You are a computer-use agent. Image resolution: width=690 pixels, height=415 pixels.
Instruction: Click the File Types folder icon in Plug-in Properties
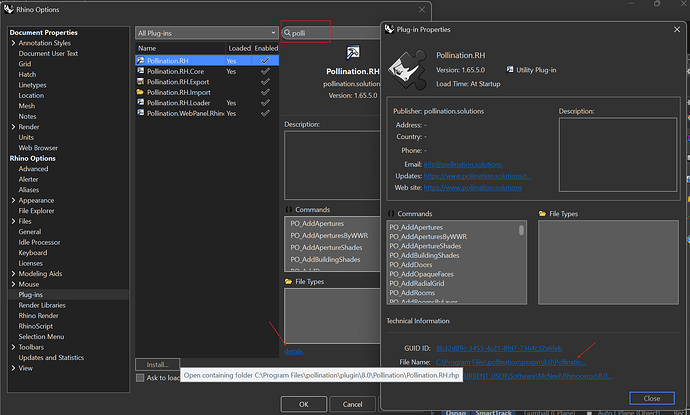pos(543,213)
